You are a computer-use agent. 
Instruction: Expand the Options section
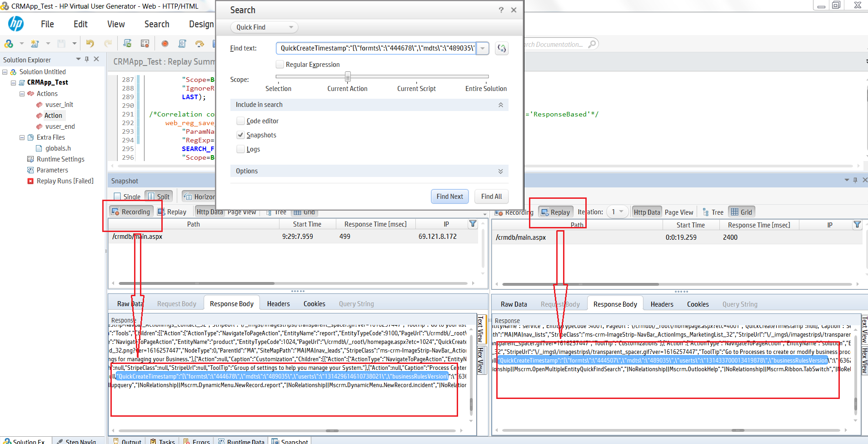500,171
